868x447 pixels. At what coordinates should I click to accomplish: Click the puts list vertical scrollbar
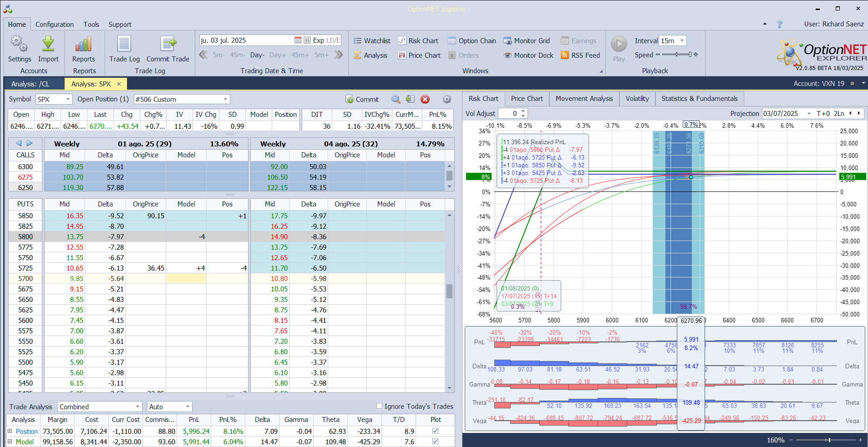pos(450,301)
